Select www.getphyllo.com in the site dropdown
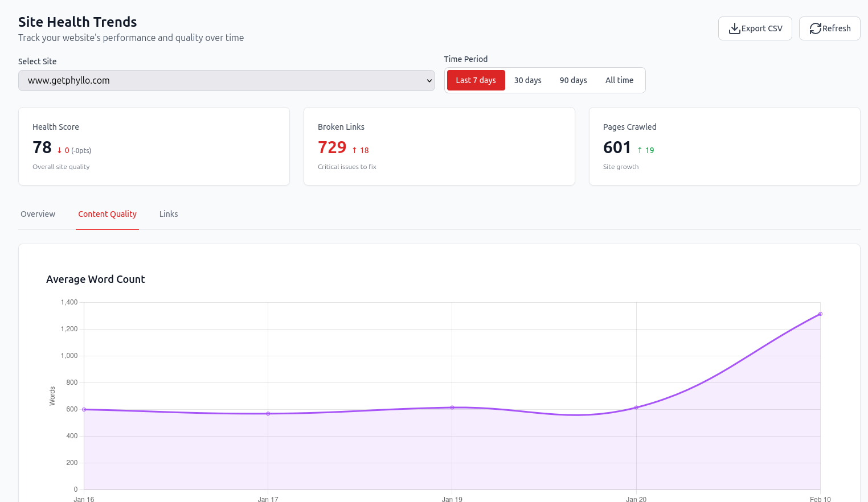 point(226,80)
